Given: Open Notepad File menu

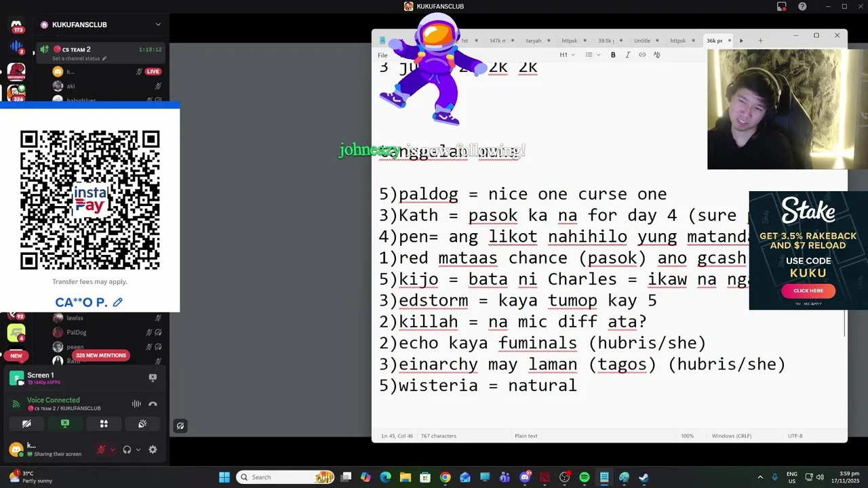Looking at the screenshot, I should 382,55.
